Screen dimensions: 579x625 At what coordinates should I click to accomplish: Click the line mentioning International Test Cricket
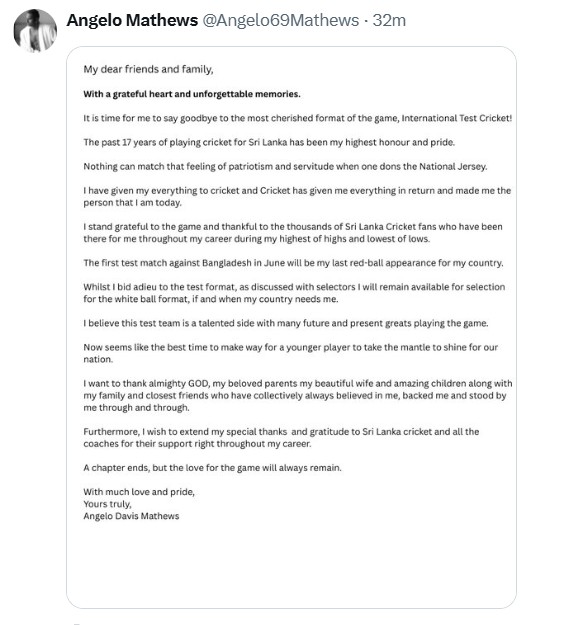click(x=298, y=118)
